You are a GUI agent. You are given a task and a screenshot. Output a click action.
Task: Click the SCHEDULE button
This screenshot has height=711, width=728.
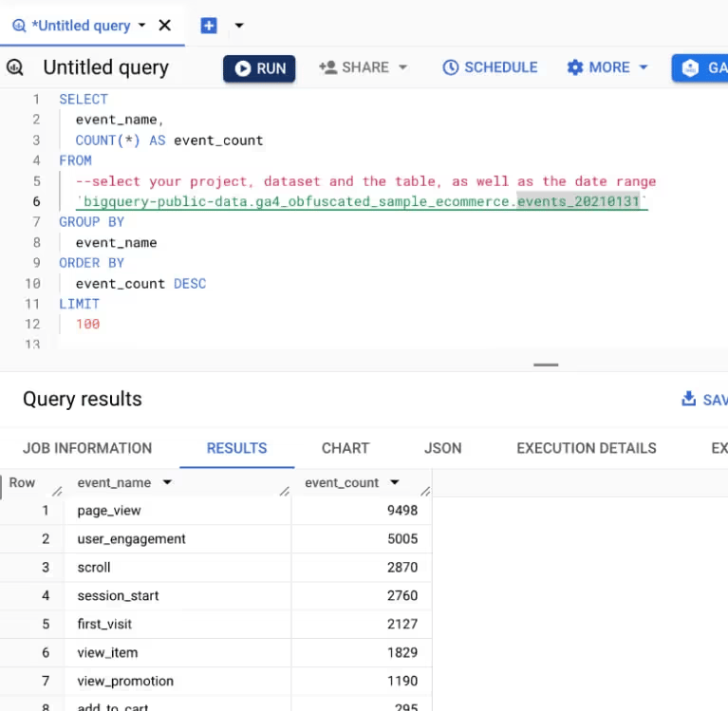490,67
